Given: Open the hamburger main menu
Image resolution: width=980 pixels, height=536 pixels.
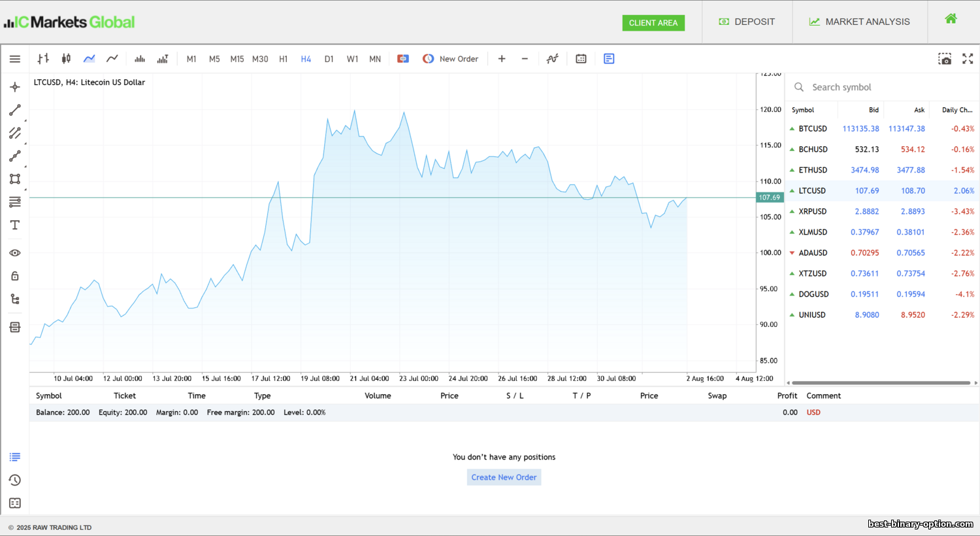Looking at the screenshot, I should coord(15,59).
